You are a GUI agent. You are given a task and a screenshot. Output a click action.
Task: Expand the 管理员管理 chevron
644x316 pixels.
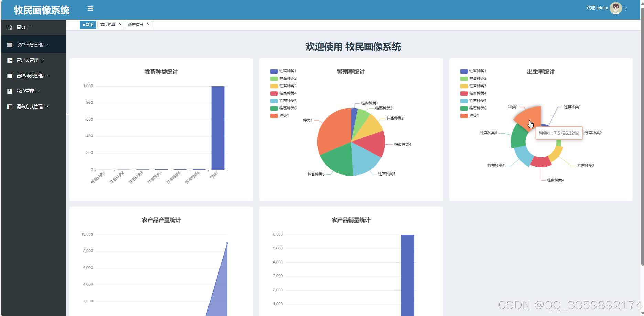(42, 60)
